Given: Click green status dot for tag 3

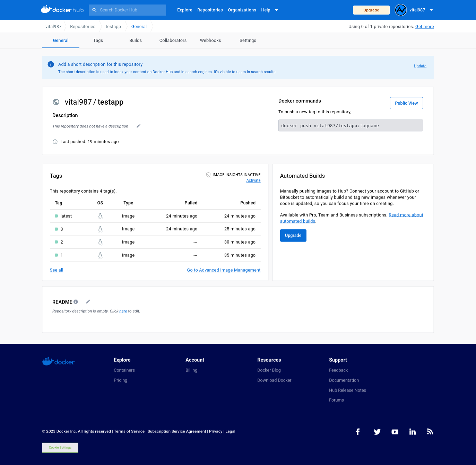Looking at the screenshot, I should point(57,229).
